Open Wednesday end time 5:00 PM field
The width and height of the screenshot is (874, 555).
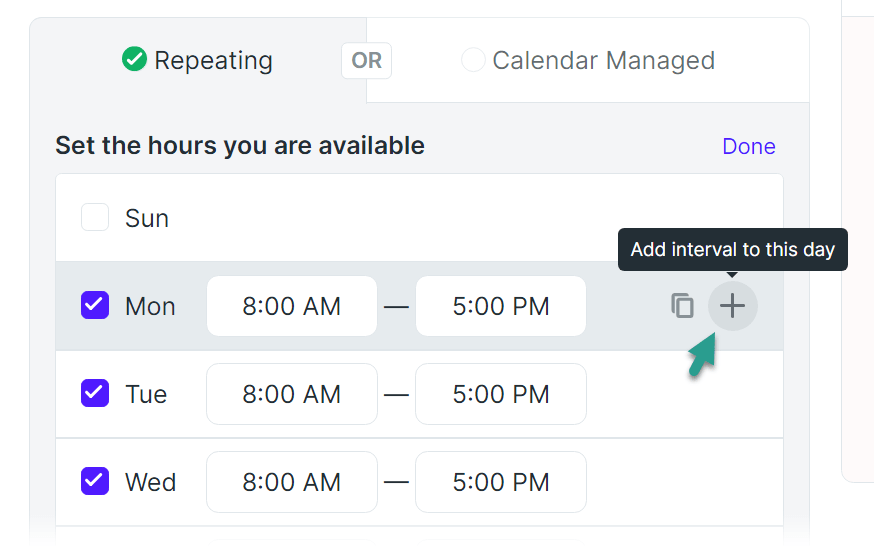coord(501,482)
